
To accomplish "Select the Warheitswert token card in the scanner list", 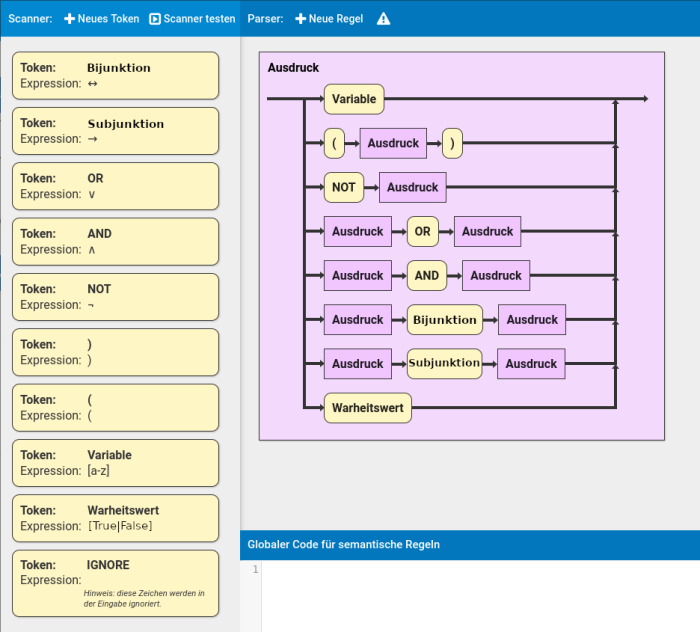I will coord(116,518).
